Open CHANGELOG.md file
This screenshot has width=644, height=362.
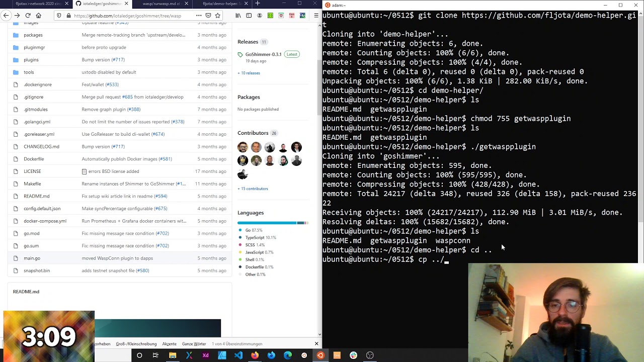click(41, 146)
